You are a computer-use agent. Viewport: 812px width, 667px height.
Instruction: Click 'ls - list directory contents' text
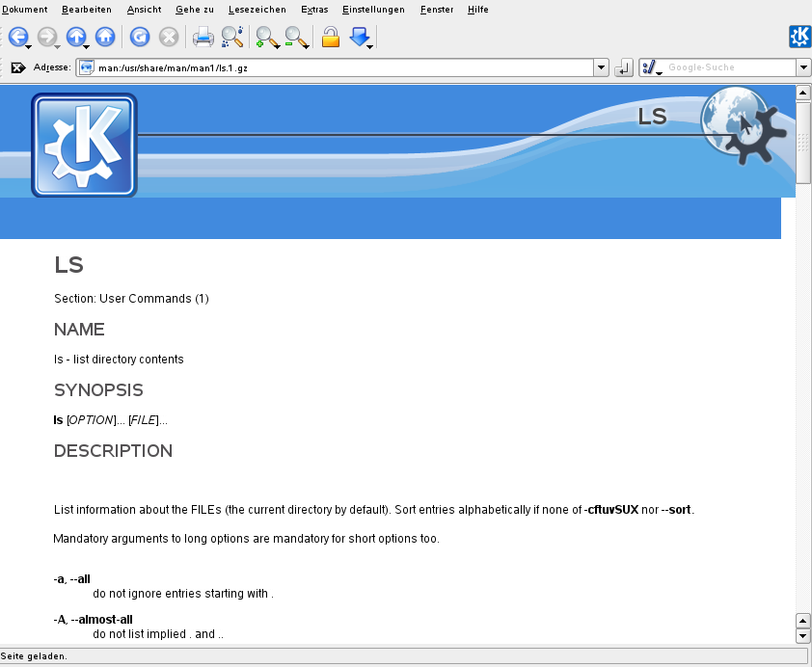coord(119,360)
